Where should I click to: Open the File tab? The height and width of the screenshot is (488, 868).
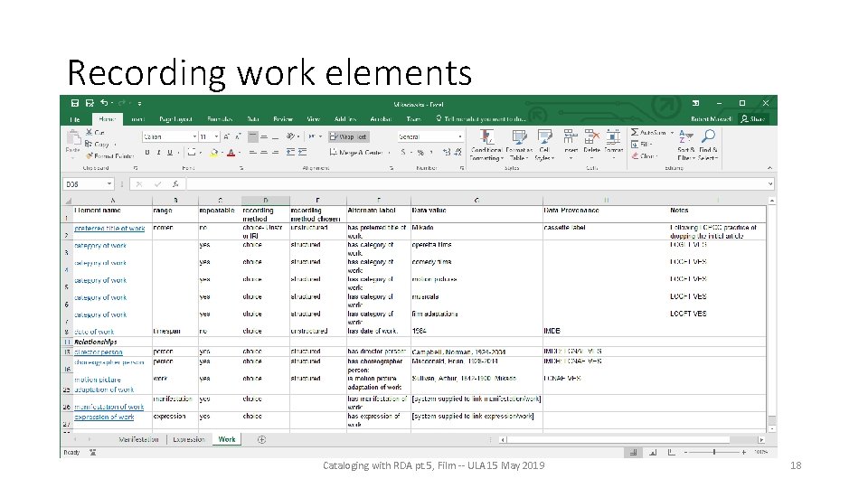click(75, 119)
